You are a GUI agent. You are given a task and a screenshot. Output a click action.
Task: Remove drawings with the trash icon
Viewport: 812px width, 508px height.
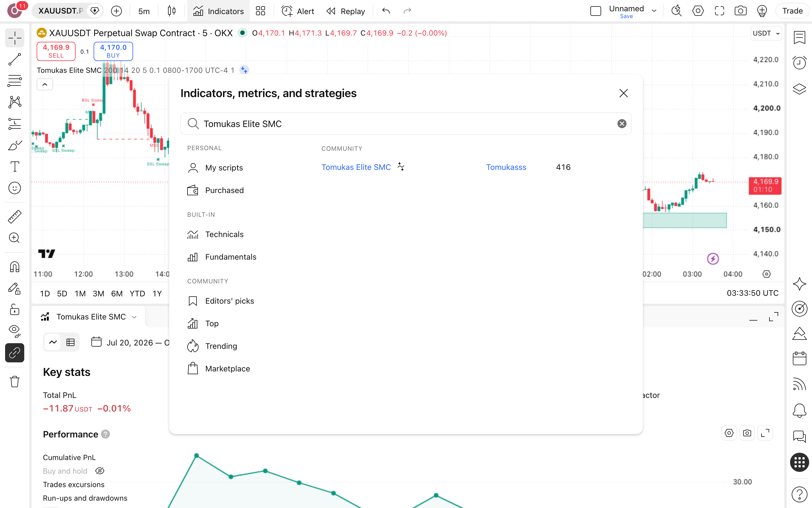pyautogui.click(x=14, y=382)
